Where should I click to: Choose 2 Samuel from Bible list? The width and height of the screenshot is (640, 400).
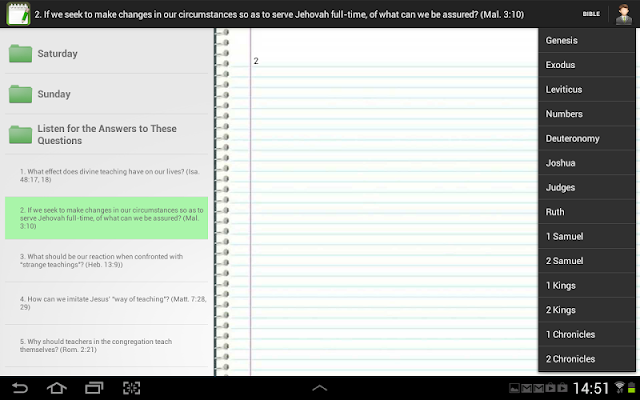(587, 260)
